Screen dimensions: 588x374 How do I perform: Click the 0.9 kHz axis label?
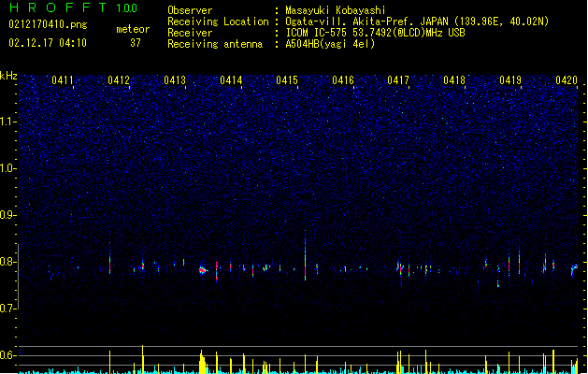coord(7,215)
